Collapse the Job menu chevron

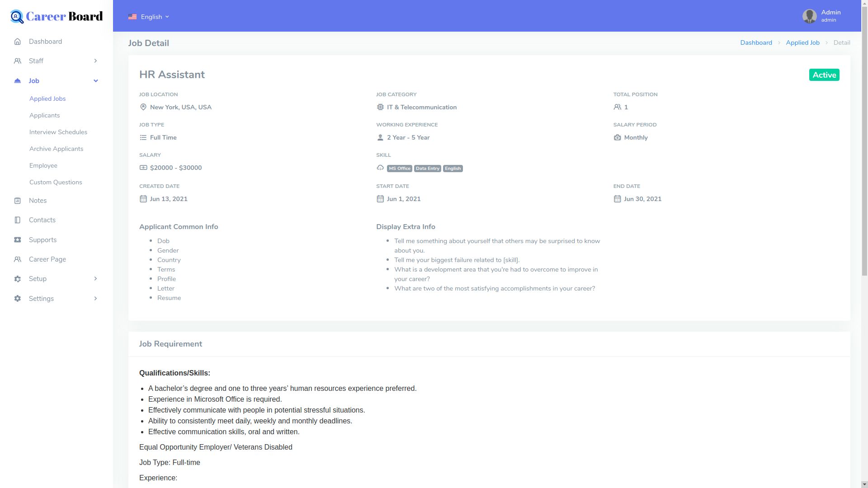(x=95, y=81)
